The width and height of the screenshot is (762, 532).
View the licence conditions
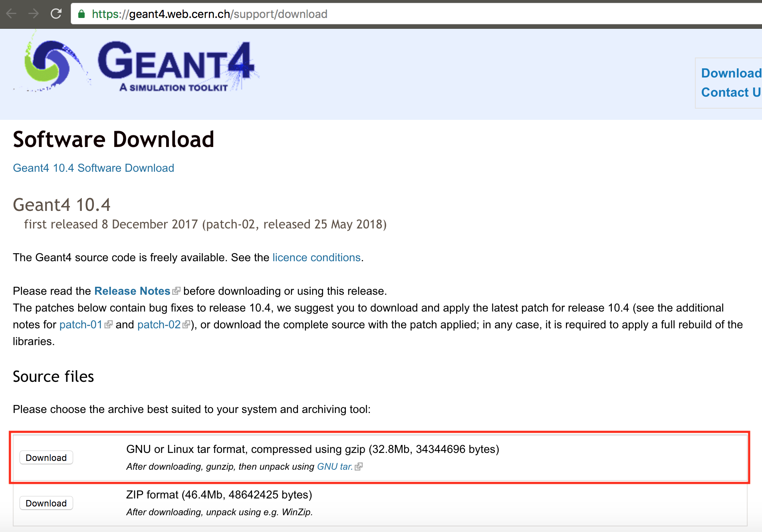tap(316, 258)
